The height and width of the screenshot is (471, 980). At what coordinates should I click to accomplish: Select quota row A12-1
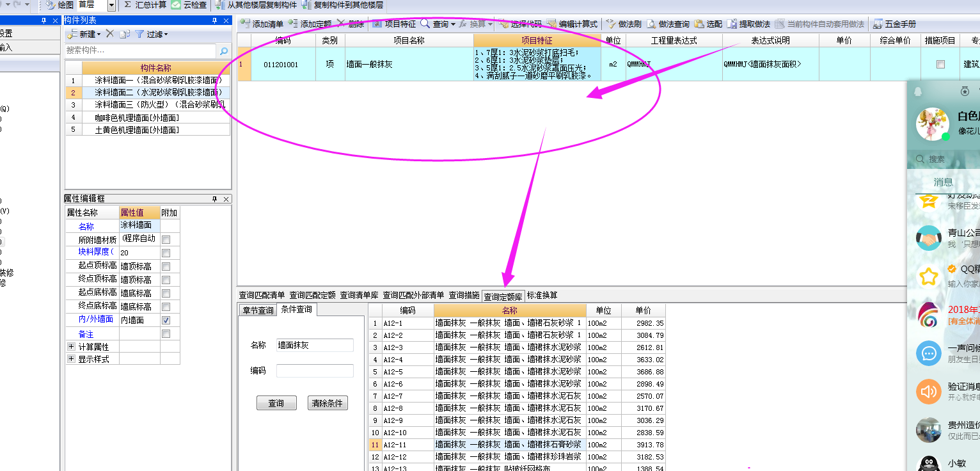tap(517, 323)
